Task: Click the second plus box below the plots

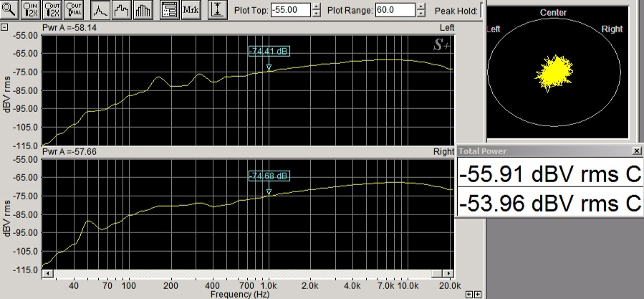Action: pyautogui.click(x=477, y=295)
